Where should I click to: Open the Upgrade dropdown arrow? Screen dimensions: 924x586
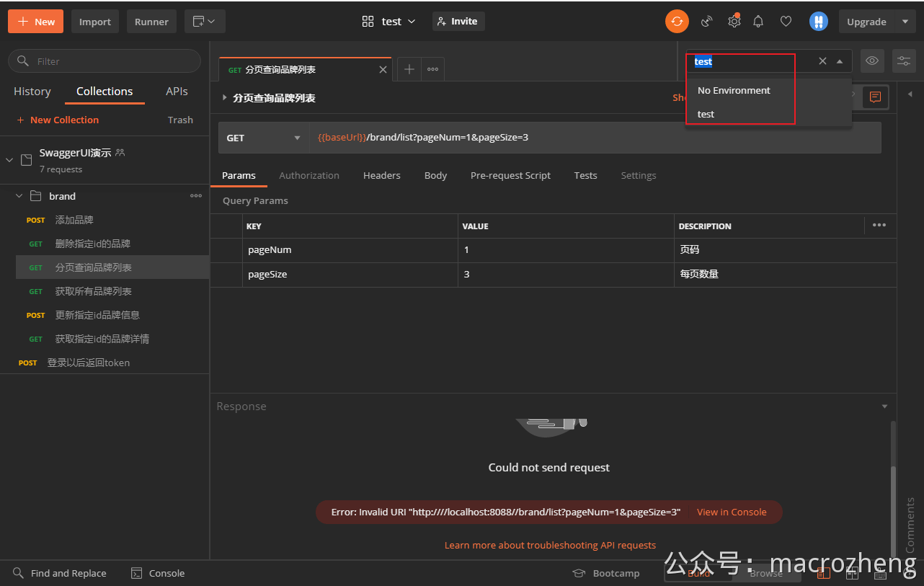pyautogui.click(x=905, y=22)
